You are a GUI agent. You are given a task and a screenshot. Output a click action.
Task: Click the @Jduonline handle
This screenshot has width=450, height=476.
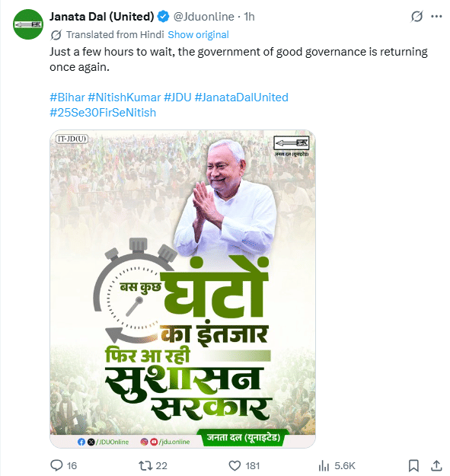point(203,17)
